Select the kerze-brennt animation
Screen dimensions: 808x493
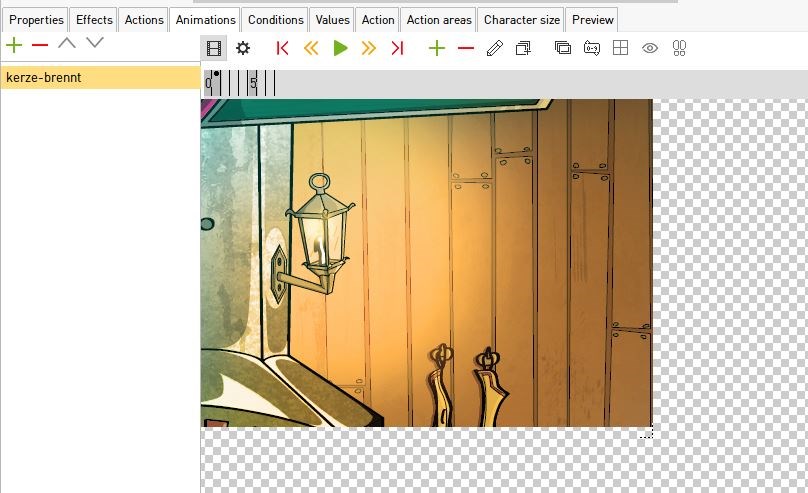coord(100,77)
